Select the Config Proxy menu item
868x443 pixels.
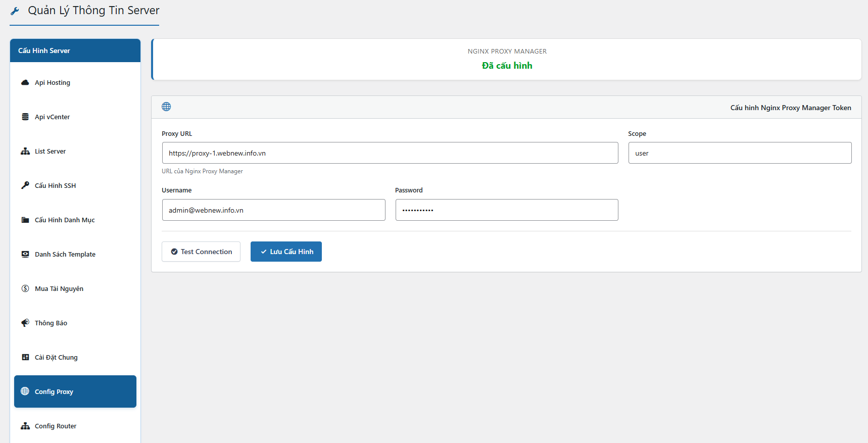(75, 391)
